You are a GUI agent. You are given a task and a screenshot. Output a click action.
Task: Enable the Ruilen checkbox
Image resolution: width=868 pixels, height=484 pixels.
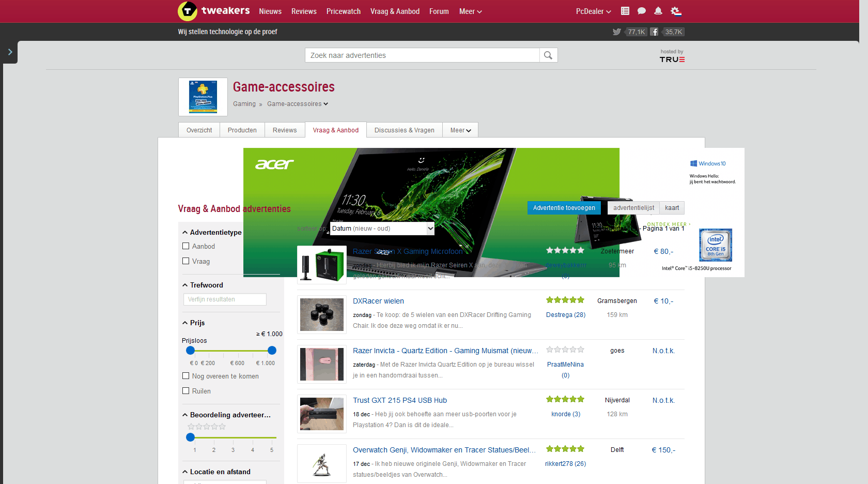[x=186, y=391]
